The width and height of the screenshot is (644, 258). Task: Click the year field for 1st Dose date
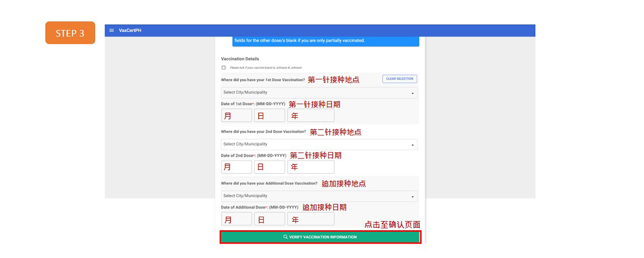pyautogui.click(x=311, y=116)
